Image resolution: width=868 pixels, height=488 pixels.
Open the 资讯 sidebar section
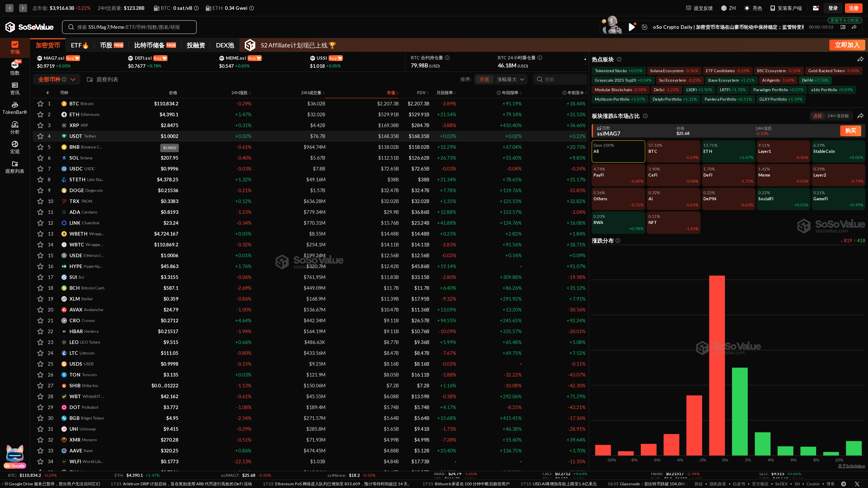click(x=15, y=89)
